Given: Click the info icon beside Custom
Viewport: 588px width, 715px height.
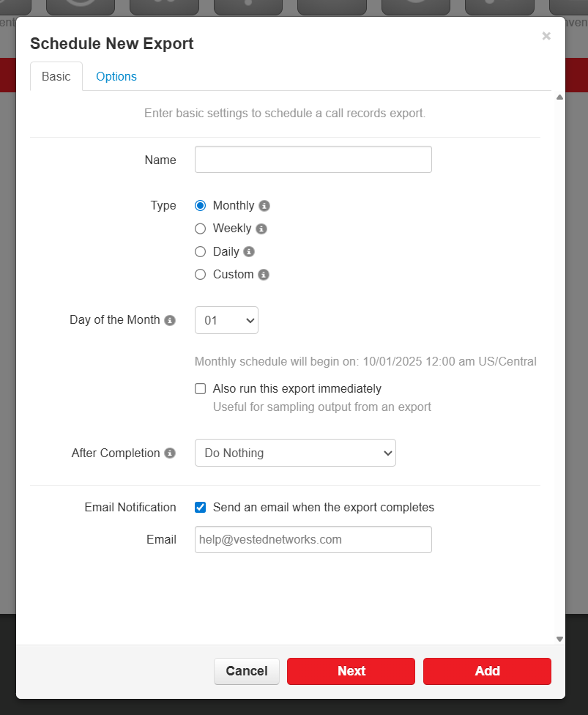Looking at the screenshot, I should point(264,275).
